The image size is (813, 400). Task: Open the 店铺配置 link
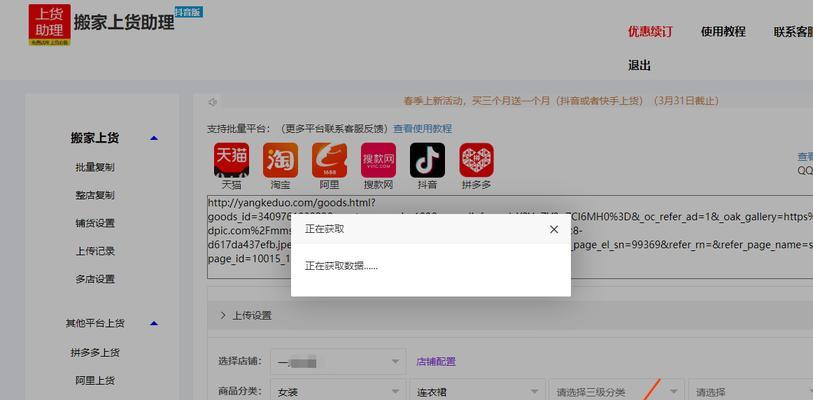(436, 362)
